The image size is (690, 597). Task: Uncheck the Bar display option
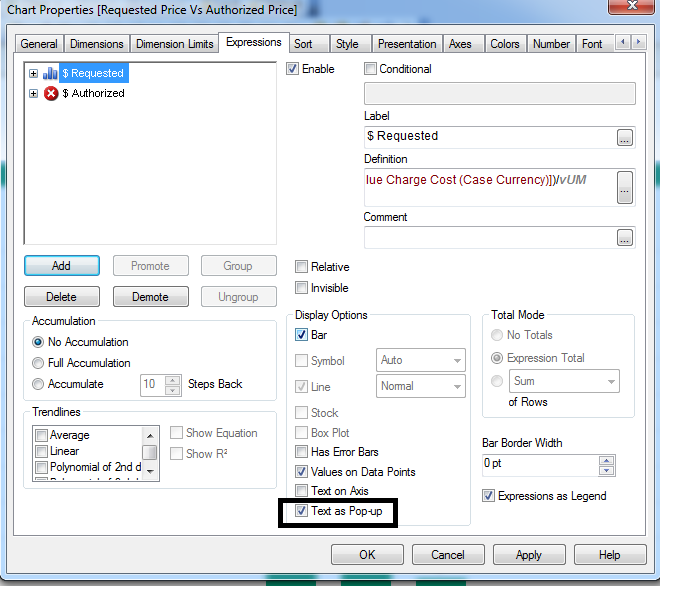301,335
